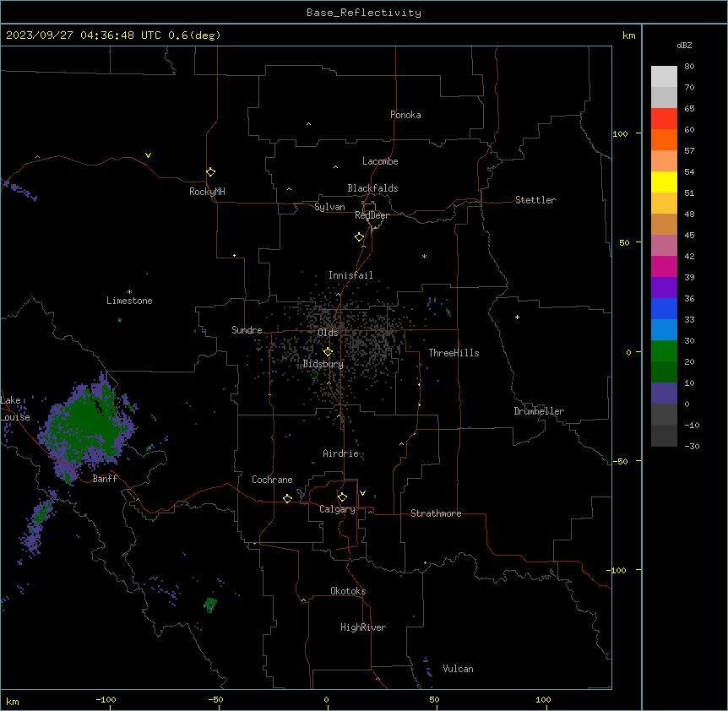
Task: Click the 30 dBZ green color swatch
Action: 664,351
